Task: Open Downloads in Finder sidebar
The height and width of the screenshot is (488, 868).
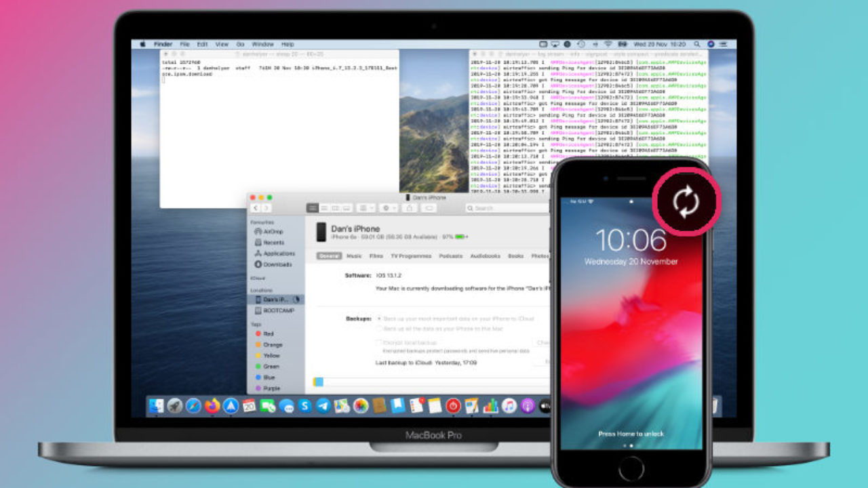Action: pyautogui.click(x=277, y=264)
